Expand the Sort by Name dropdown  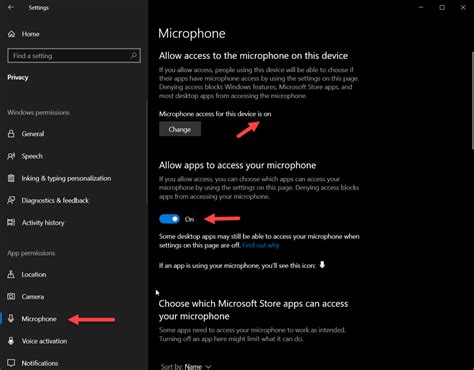coord(186,367)
